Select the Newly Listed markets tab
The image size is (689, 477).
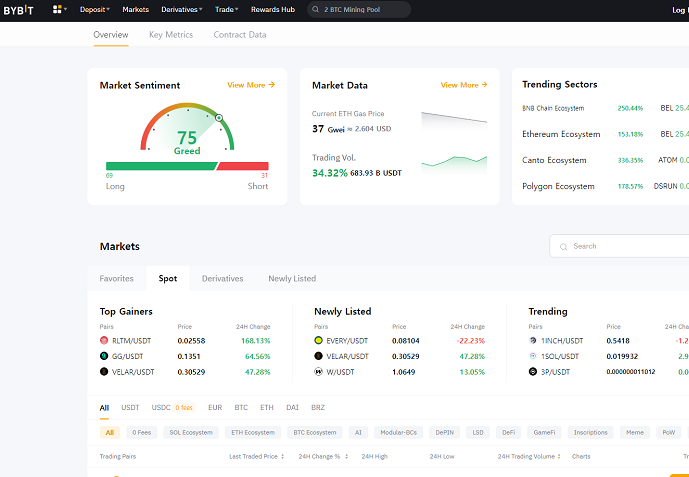292,278
